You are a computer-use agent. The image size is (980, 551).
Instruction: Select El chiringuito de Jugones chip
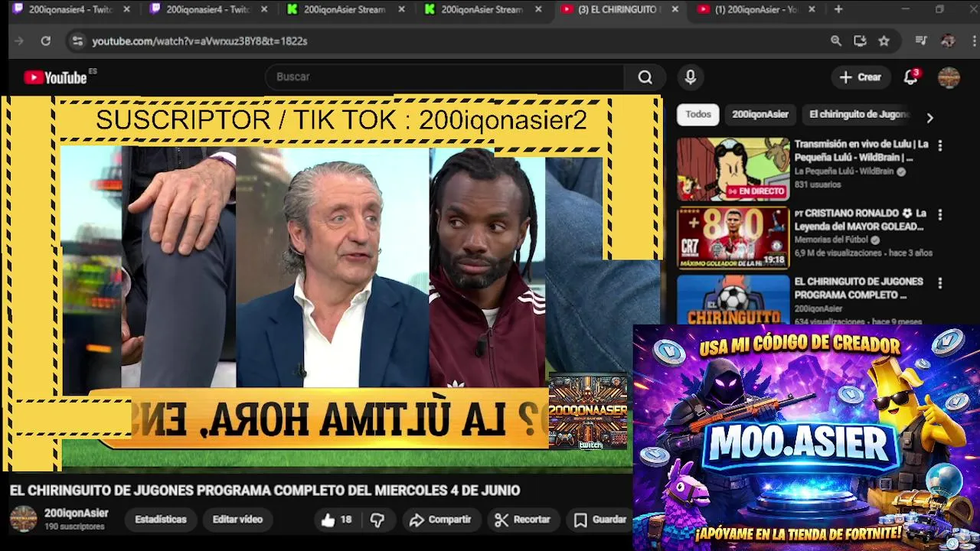859,115
